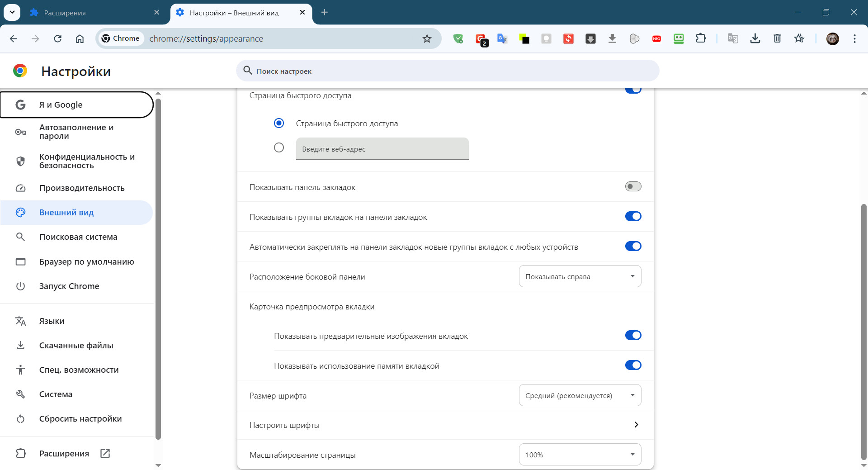Viewport: 868px width, 470px height.
Task: Click the address bar URL
Action: pos(206,39)
